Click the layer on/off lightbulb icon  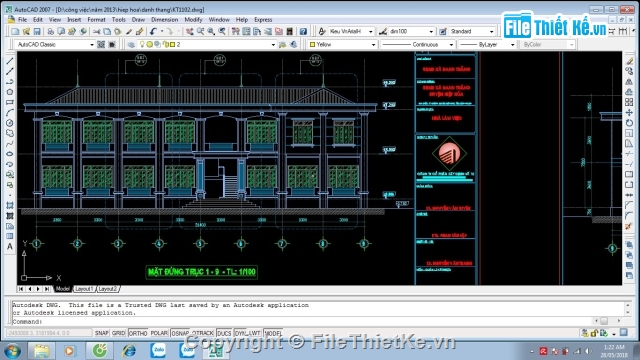click(142, 44)
